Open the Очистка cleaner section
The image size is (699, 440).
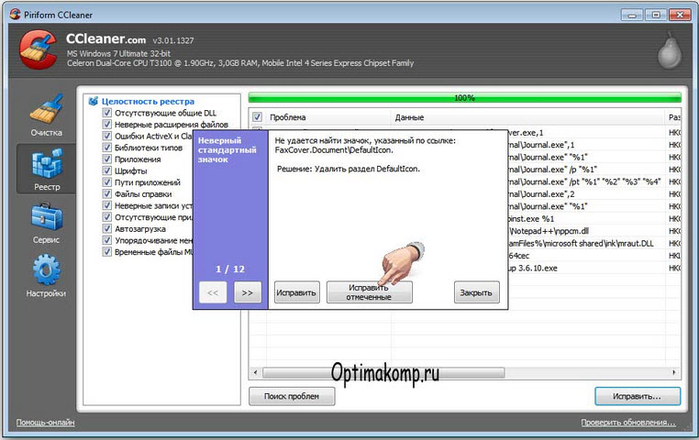click(x=46, y=115)
